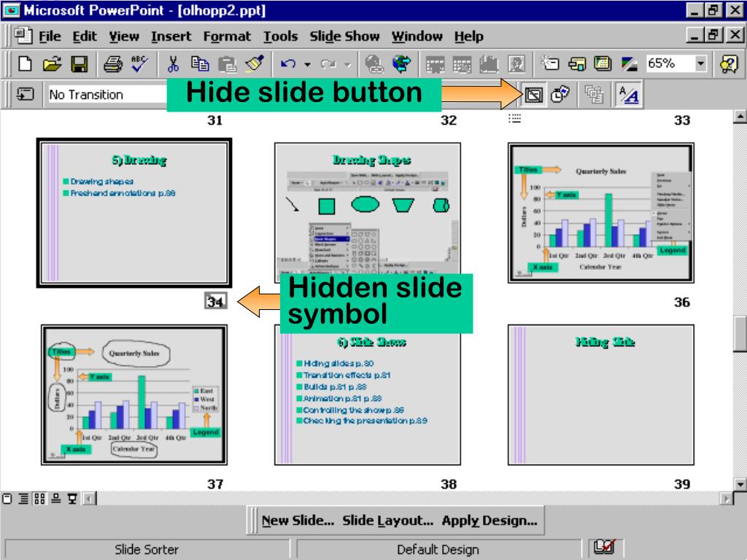Click the Slide Layout... button
The height and width of the screenshot is (560, 747).
[x=388, y=521]
